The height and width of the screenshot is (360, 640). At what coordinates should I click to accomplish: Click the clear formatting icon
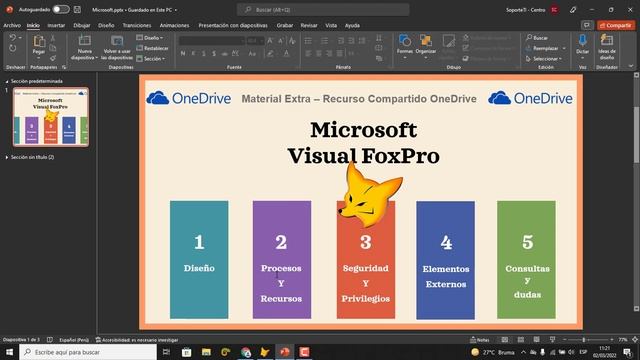(292, 41)
